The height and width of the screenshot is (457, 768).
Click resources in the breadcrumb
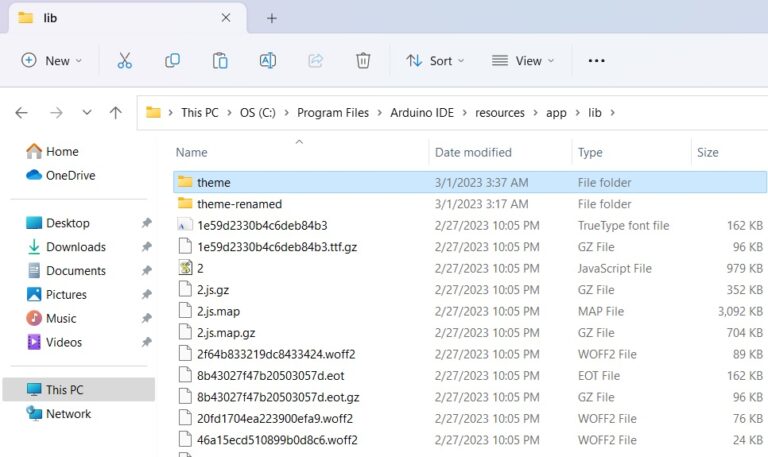(x=500, y=113)
